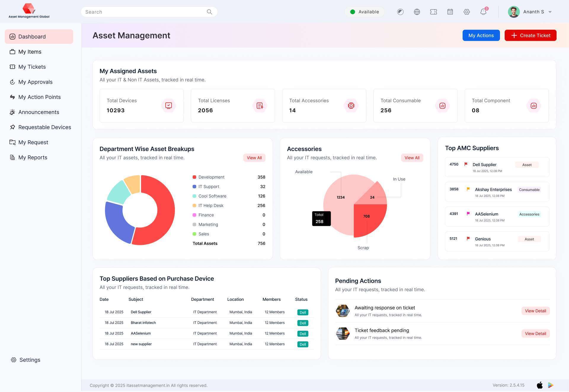Open My Reports from the sidebar menu

(x=33, y=157)
